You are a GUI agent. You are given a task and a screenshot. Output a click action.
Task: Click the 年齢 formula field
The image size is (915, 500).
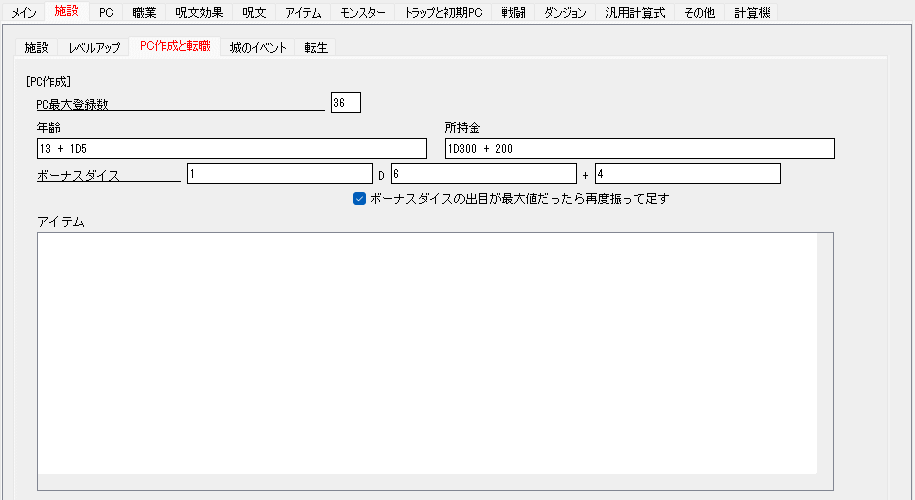point(232,149)
